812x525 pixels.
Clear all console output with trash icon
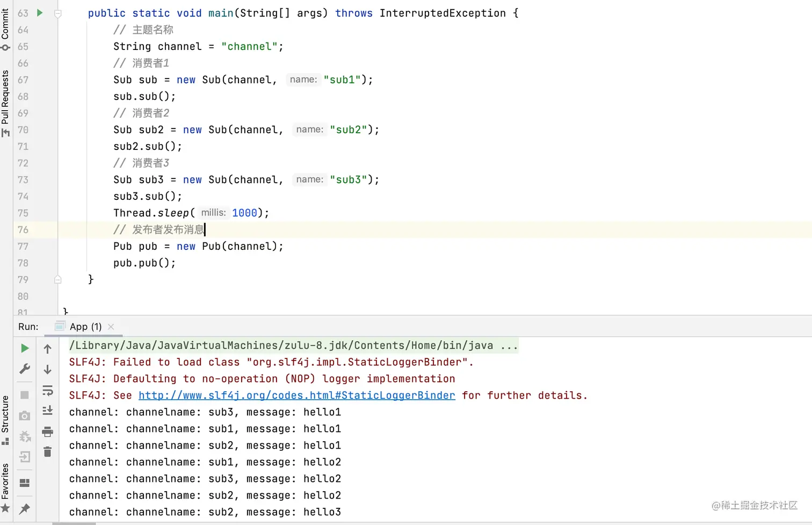coord(48,452)
